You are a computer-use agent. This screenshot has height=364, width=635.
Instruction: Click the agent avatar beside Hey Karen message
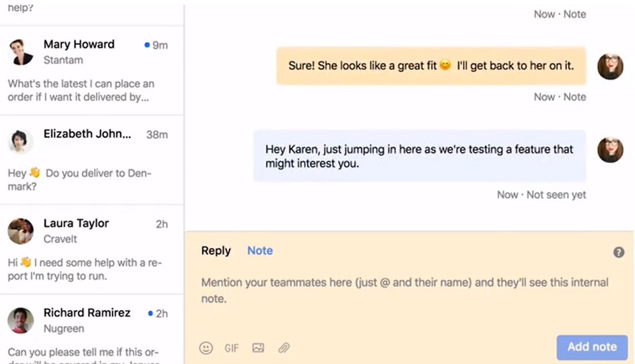click(610, 150)
